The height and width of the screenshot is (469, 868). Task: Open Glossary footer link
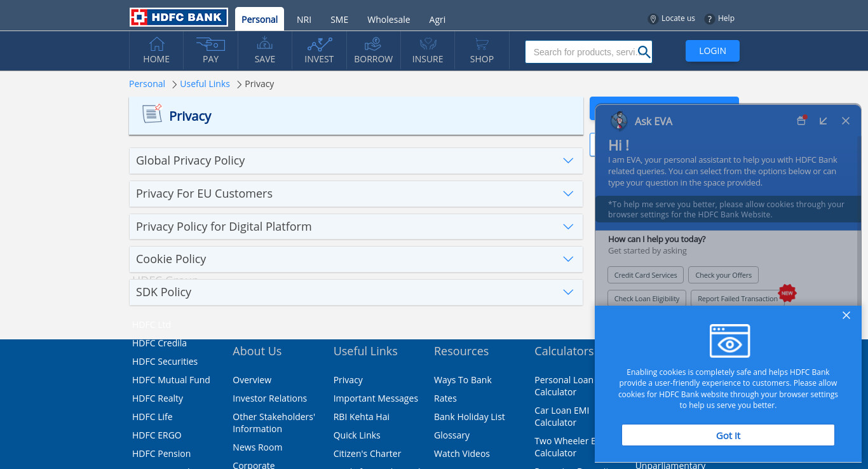[452, 435]
